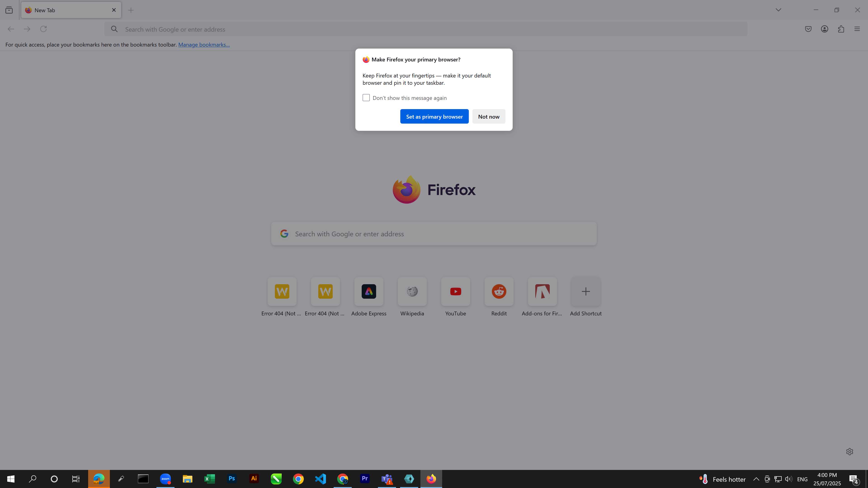Open Microsoft Teams from the taskbar
Screen dimensions: 868x488
(387, 479)
